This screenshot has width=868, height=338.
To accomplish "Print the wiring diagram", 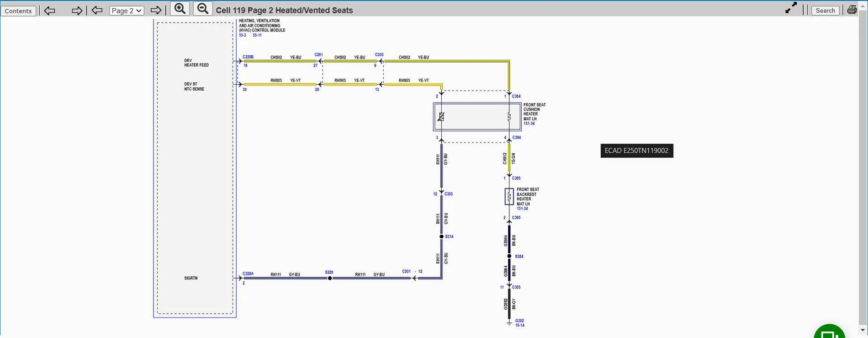I will [x=852, y=10].
